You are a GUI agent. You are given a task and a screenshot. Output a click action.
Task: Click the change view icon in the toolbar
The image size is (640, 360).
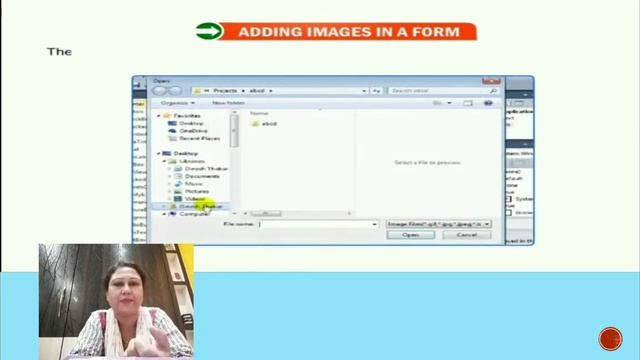(x=437, y=103)
